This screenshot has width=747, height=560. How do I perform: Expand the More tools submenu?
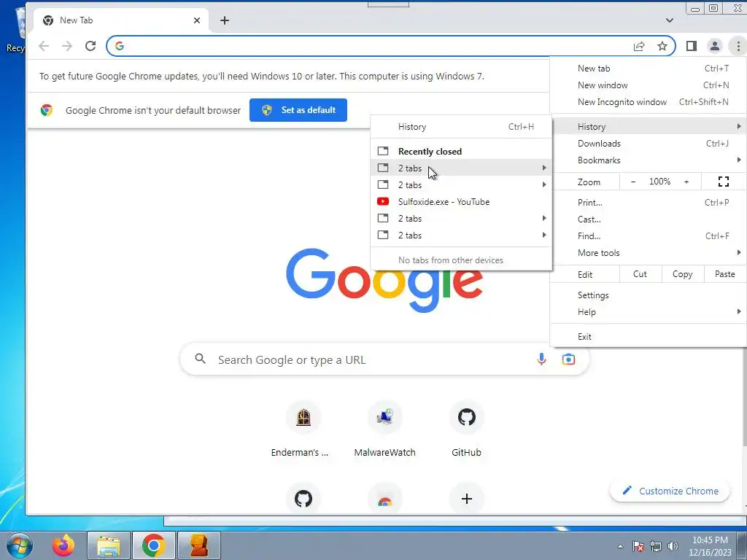648,253
